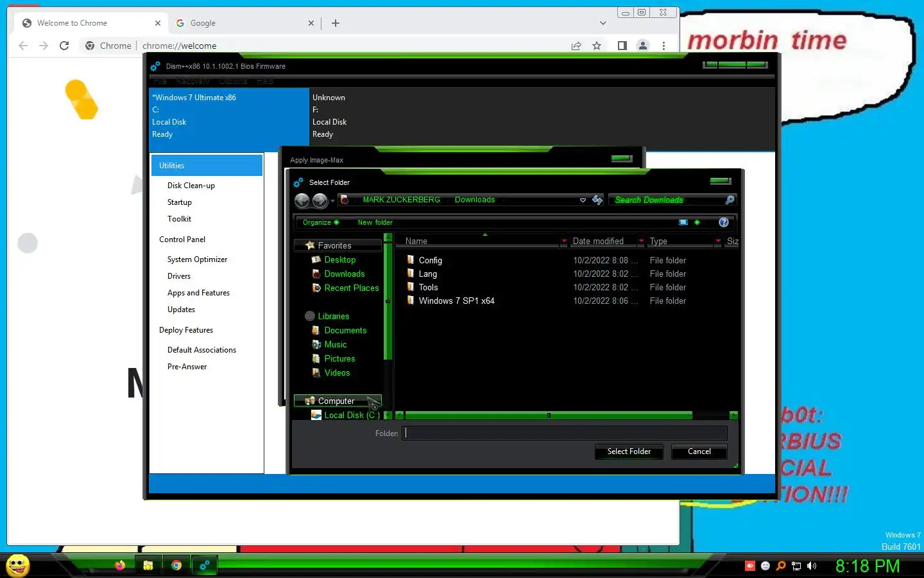Select Libraries in the navigation pane
This screenshot has height=578, width=924.
(333, 316)
